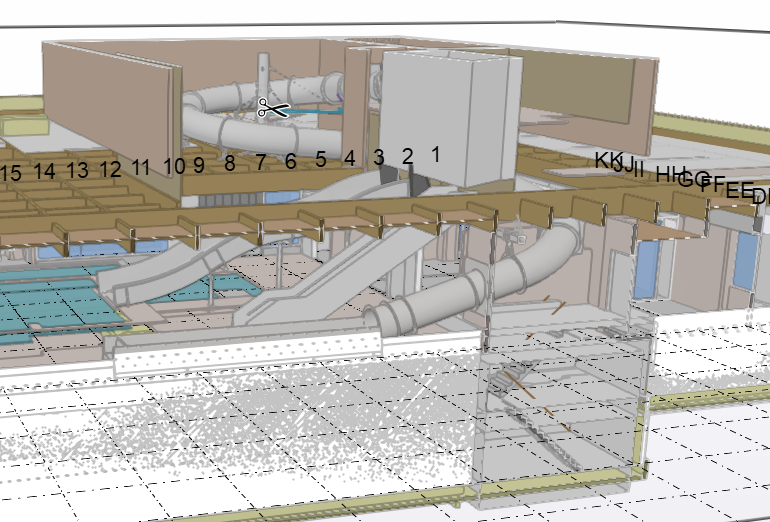Screen dimensions: 770x522
Task: Select grid label 5
Action: [x=320, y=159]
